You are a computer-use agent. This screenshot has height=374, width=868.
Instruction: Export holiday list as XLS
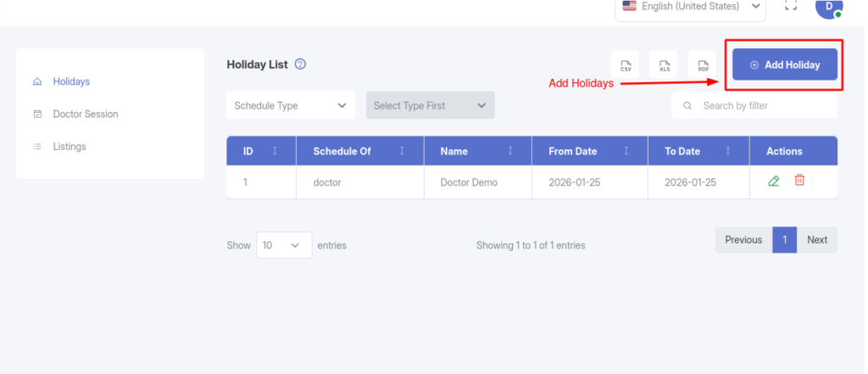tap(665, 65)
